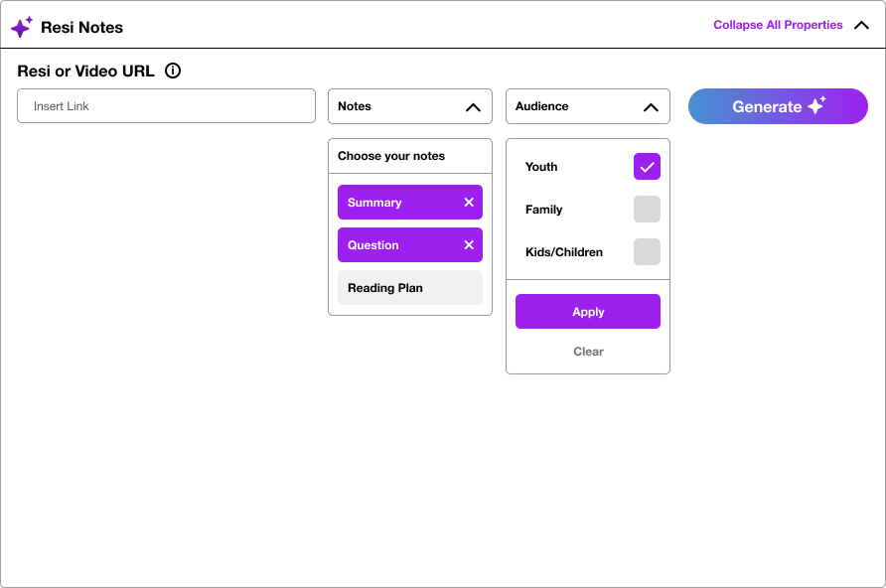Screen dimensions: 886x588
Task: Check the Family audience checkbox
Action: point(647,209)
